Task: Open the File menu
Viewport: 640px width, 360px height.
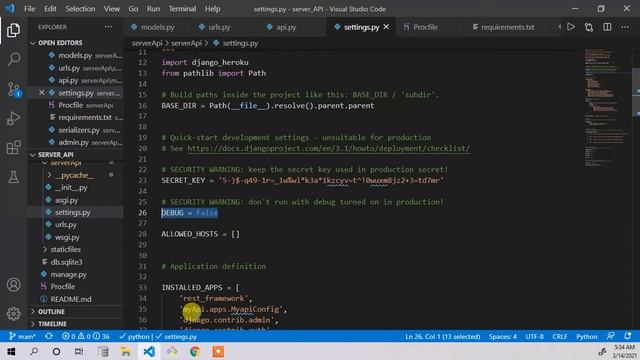Action: click(x=29, y=9)
